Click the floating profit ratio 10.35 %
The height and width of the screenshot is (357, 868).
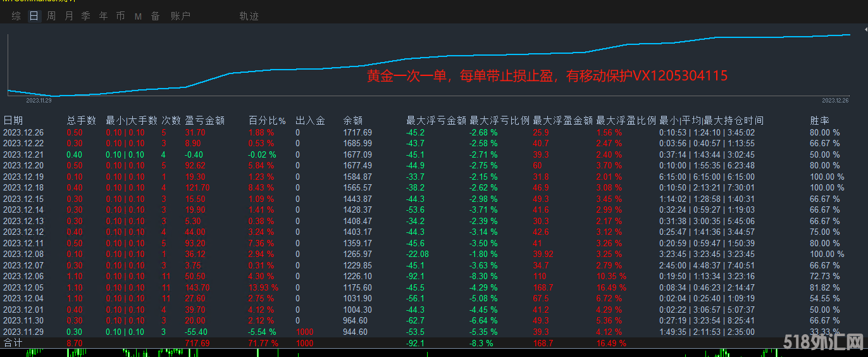(x=612, y=276)
